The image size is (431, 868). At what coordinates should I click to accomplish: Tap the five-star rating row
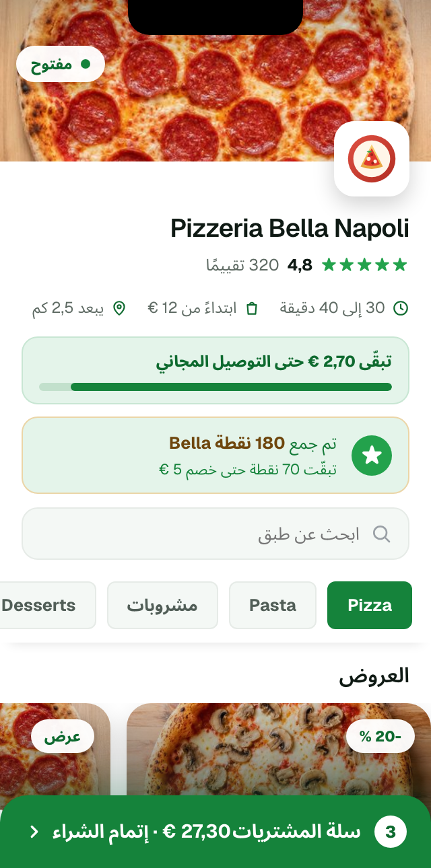(364, 265)
